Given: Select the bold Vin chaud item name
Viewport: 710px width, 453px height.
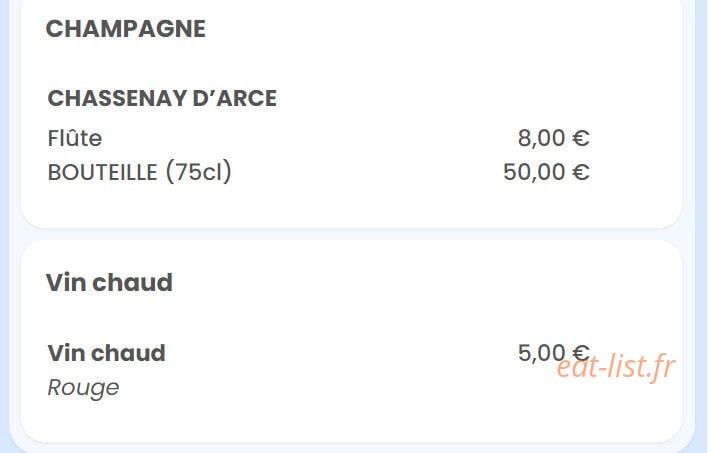Looking at the screenshot, I should (106, 353).
